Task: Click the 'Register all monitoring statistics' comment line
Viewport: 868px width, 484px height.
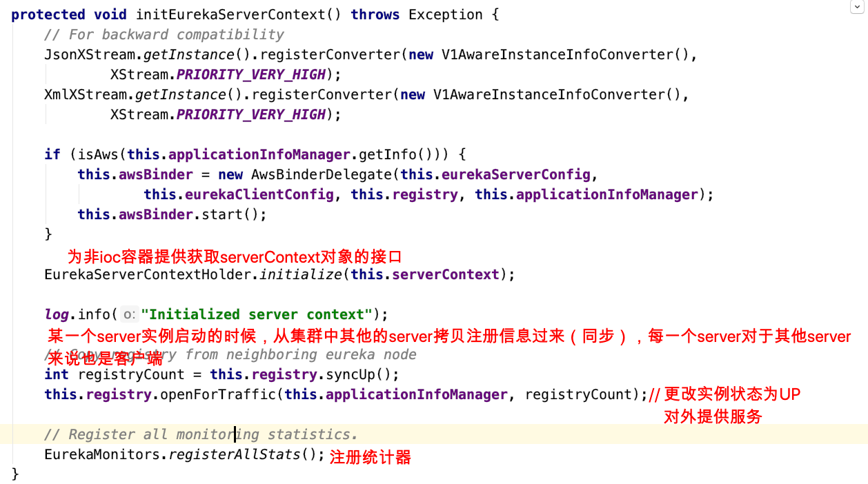Action: click(x=201, y=434)
